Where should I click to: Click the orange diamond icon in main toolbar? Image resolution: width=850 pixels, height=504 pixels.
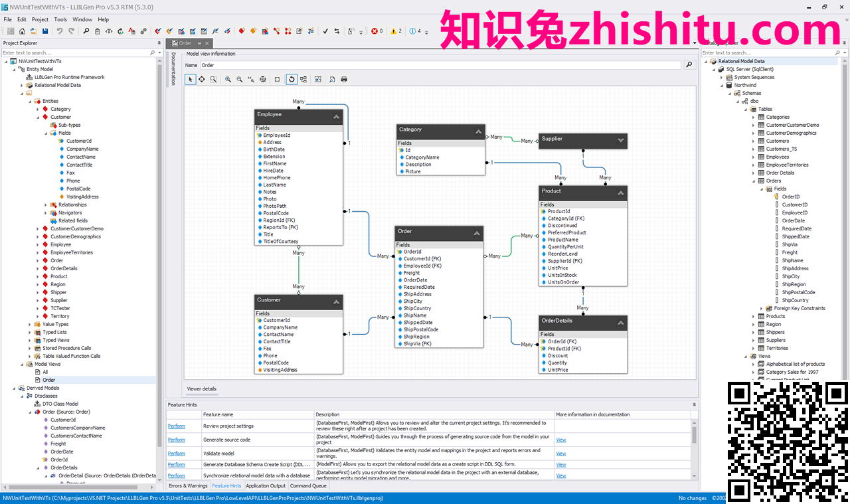pyautogui.click(x=254, y=31)
